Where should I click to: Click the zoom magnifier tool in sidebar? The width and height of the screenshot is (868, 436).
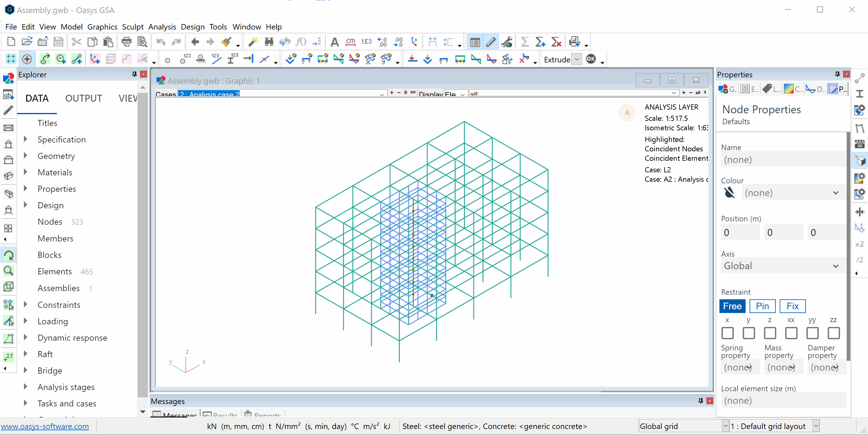point(9,271)
